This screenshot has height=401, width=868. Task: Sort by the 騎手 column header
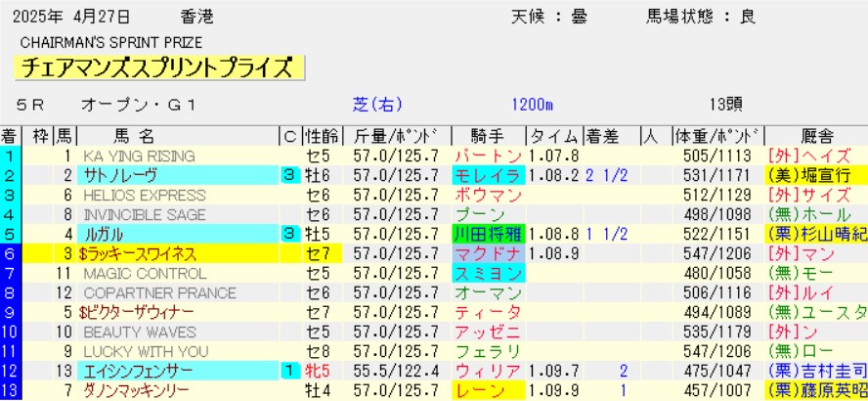[488, 136]
